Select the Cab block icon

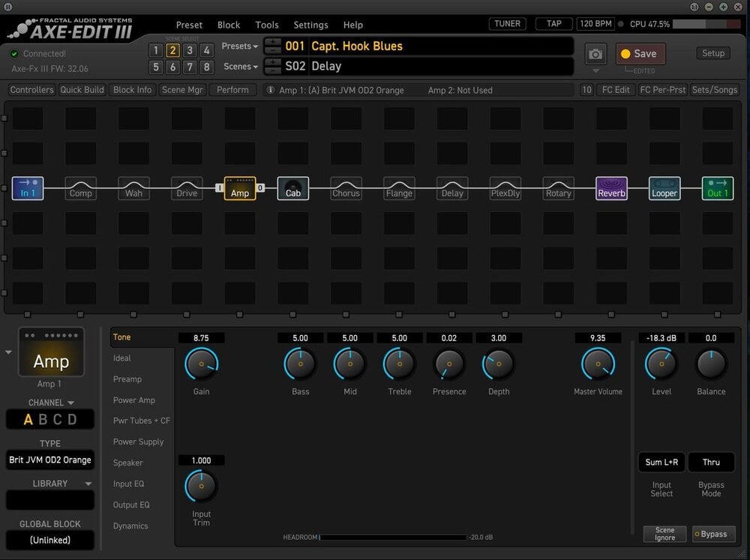coord(292,188)
